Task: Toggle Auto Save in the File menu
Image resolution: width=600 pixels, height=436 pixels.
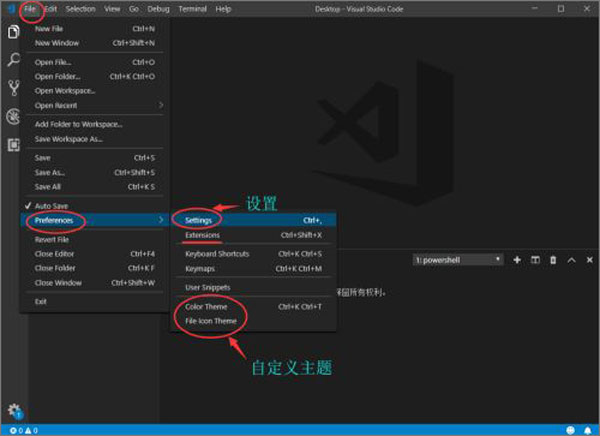Action: [x=95, y=206]
